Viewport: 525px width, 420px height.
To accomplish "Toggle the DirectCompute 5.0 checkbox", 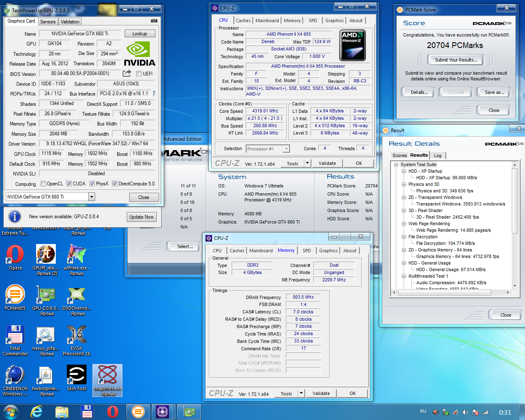I will click(x=114, y=184).
